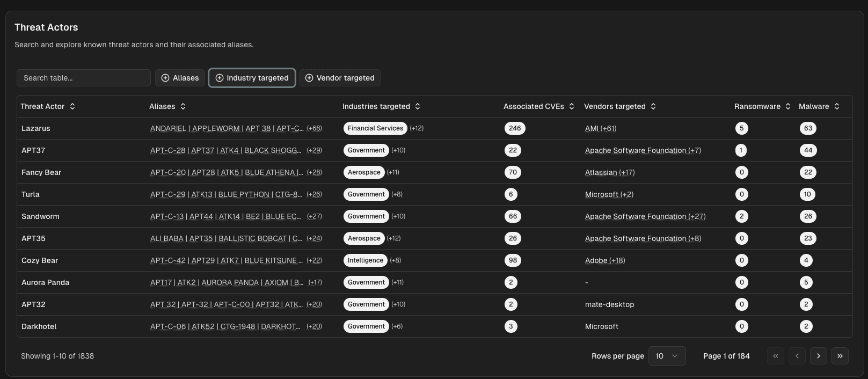Screen dimensions: 868x379
Task: Click Microsoft vendor in Darkhotel row
Action: [602, 326]
